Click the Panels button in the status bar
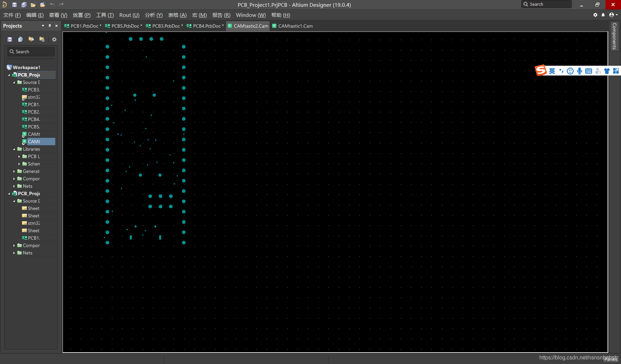 (x=611, y=359)
